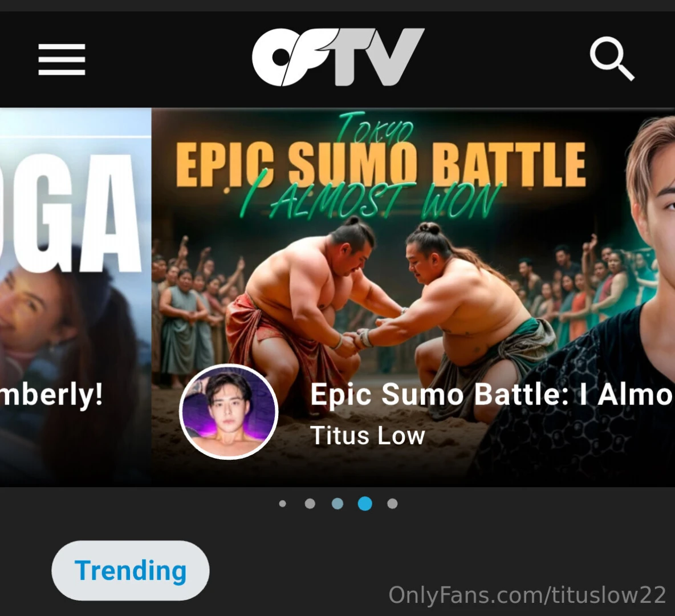675x616 pixels.
Task: Switch to the third carousel dot
Action: click(x=337, y=504)
